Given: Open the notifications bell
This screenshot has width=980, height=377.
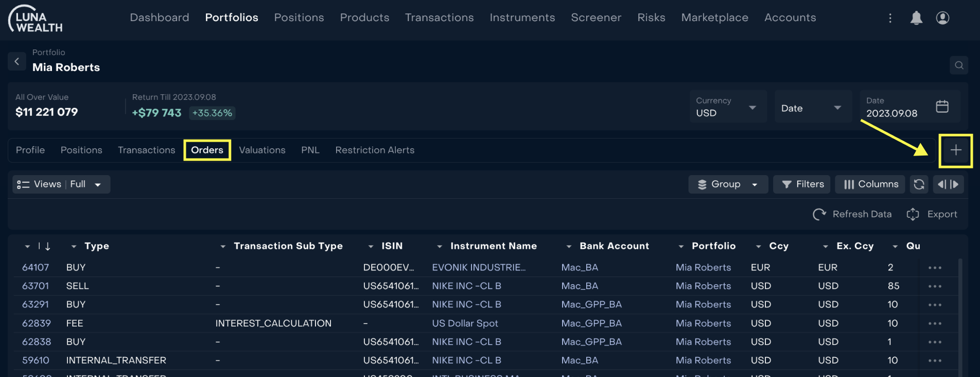Looking at the screenshot, I should pos(916,18).
